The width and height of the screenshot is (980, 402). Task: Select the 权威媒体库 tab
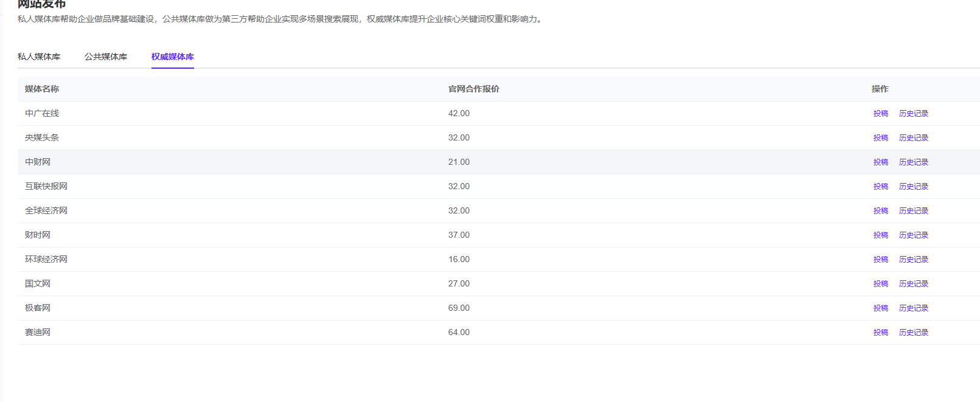tap(173, 57)
